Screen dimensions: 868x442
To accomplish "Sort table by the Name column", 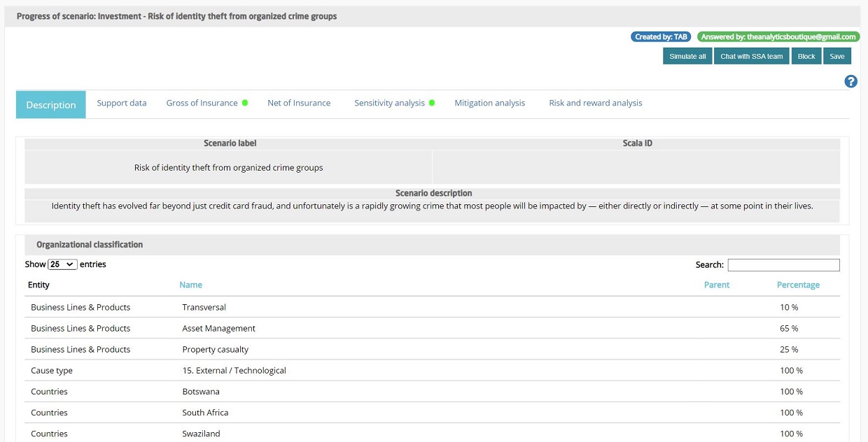I will tap(190, 285).
